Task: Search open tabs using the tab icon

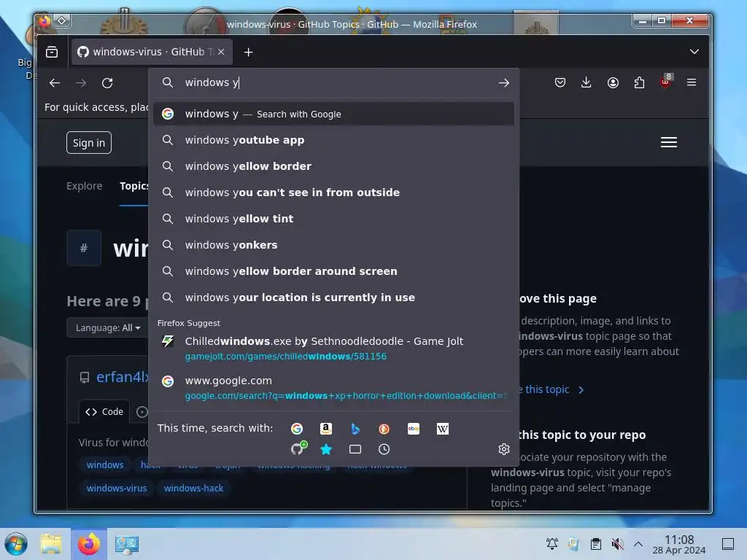Action: [x=355, y=449]
